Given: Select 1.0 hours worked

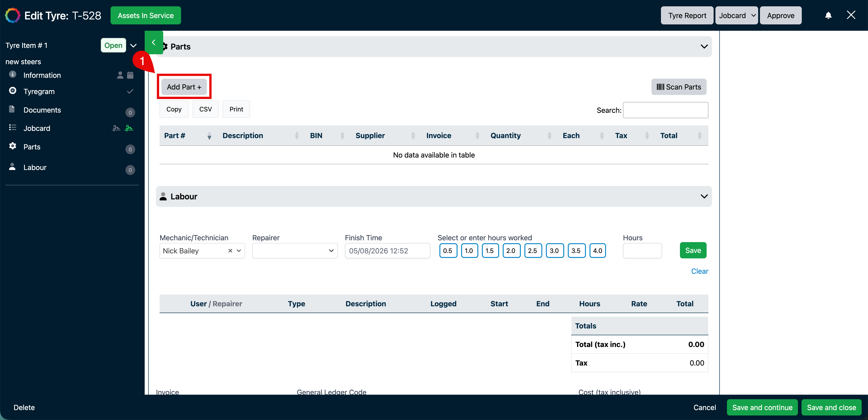Looking at the screenshot, I should coord(469,251).
